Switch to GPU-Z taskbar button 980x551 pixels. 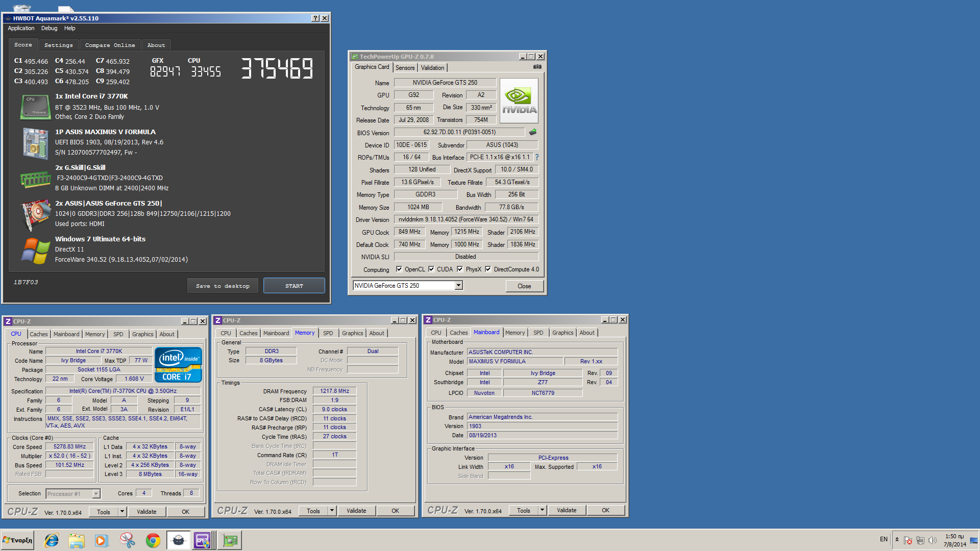tap(230, 540)
